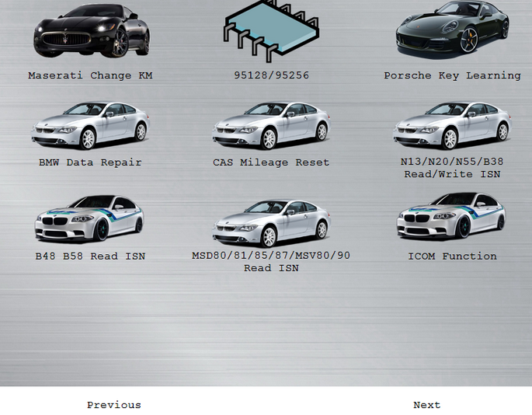This screenshot has width=532, height=415.
Task: Select the N13/N20/N55/B38 Read/Write ISN car icon
Action: pos(452,126)
